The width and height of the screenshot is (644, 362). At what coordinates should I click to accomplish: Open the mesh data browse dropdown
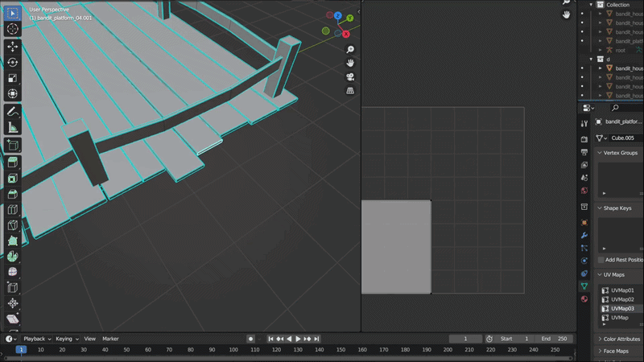click(x=601, y=138)
